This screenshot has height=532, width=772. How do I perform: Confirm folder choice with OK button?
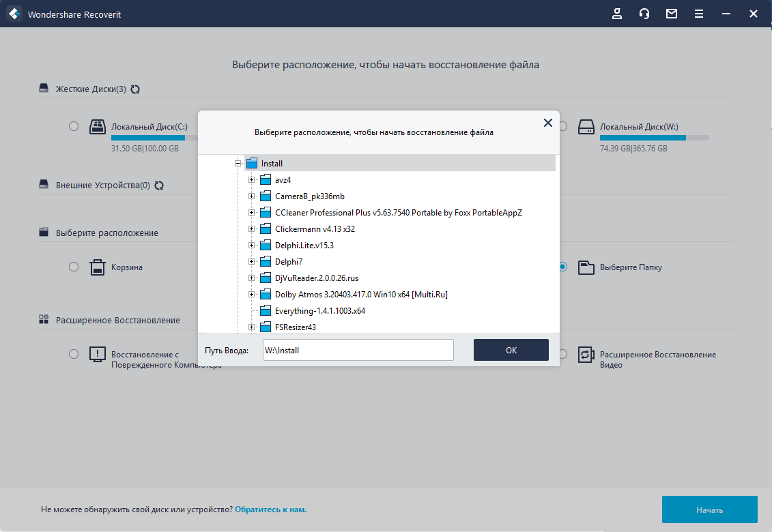pos(511,350)
